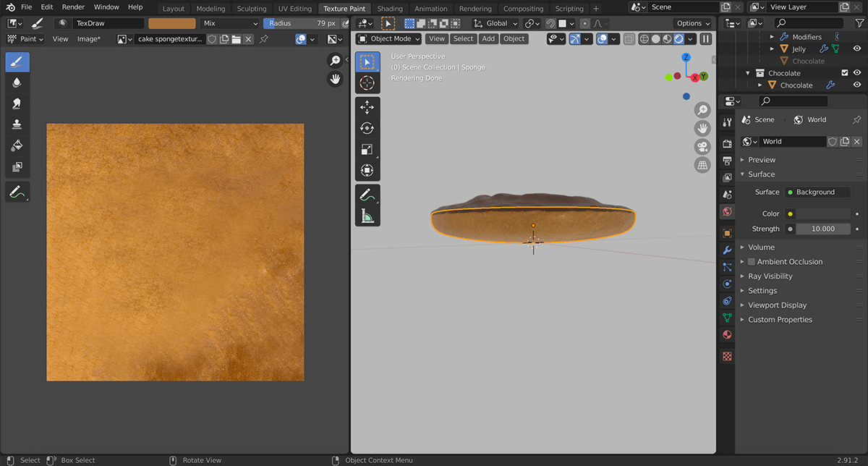This screenshot has height=466, width=868.
Task: Choose the Rotate tool in viewport
Action: coord(367,128)
